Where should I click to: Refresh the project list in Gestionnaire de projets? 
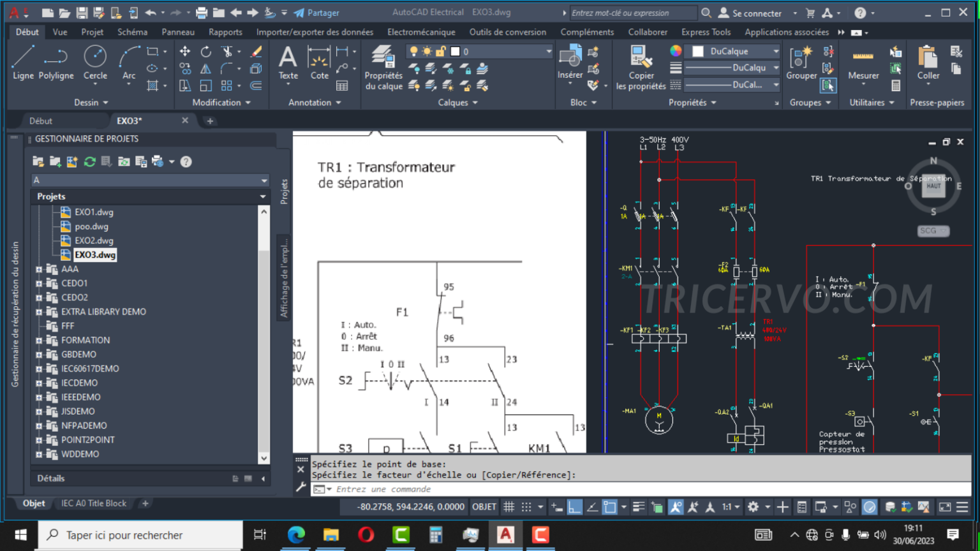pos(89,161)
